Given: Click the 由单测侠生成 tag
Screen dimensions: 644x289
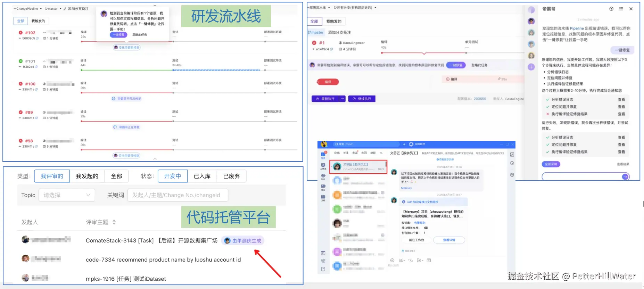Looking at the screenshot, I should [x=243, y=241].
